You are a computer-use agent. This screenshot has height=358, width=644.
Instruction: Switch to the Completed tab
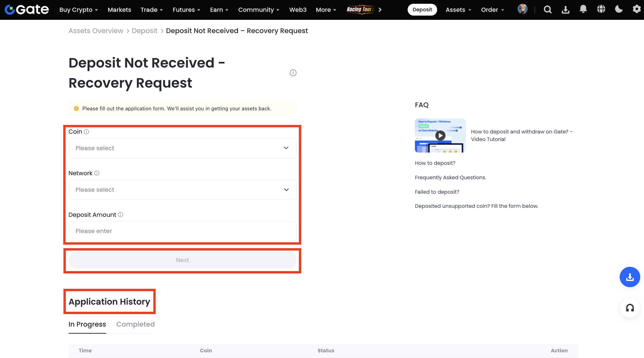pos(135,324)
